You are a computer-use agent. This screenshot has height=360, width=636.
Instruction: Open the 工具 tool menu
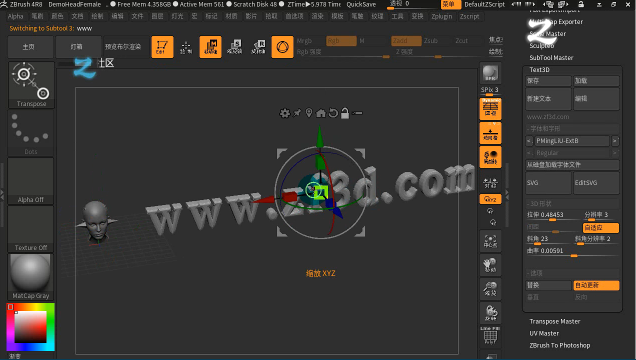coord(397,16)
